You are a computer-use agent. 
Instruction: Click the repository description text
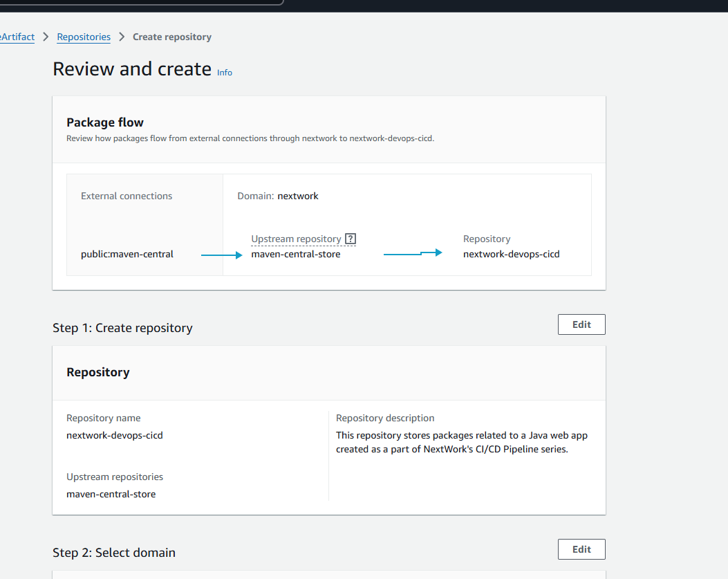tap(460, 443)
